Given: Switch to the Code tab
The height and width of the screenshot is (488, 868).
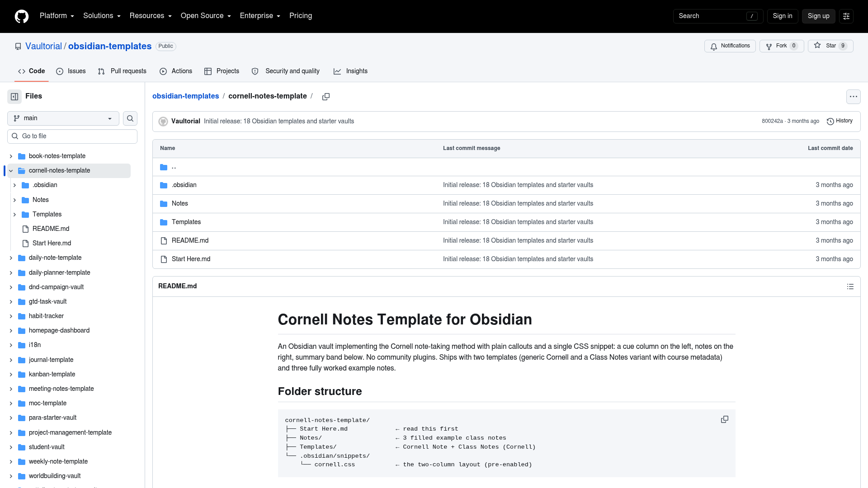Looking at the screenshot, I should click(32, 71).
